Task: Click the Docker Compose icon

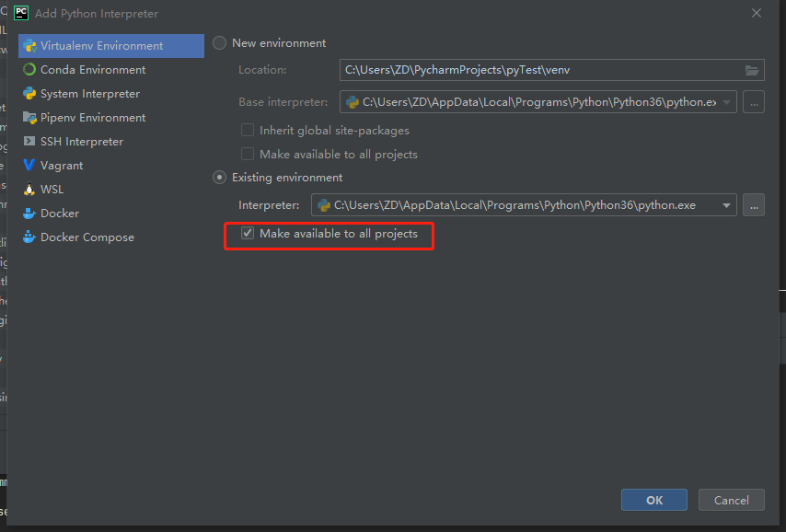Action: [29, 237]
